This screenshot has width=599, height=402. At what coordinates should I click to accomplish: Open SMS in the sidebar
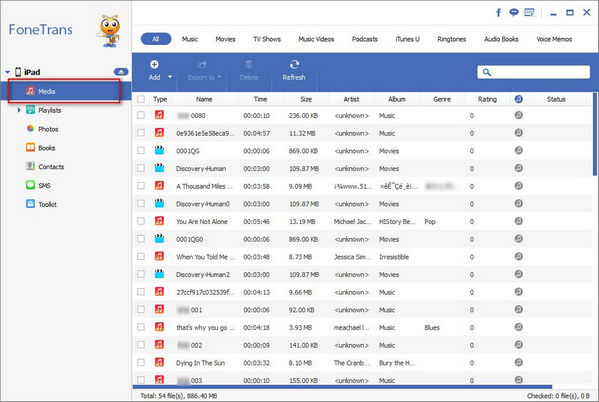click(44, 185)
